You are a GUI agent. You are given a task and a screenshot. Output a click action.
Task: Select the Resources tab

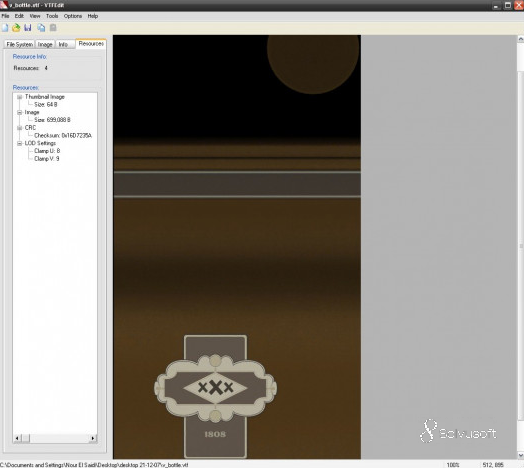(x=91, y=44)
